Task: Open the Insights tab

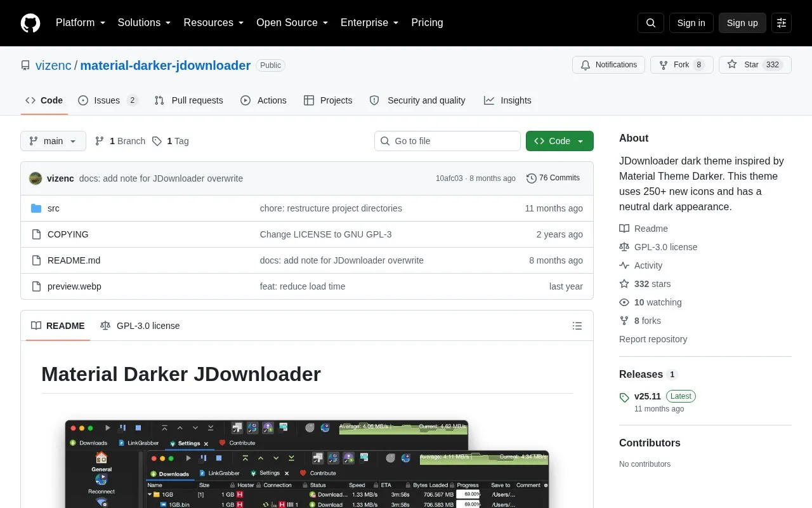Action: (x=507, y=100)
